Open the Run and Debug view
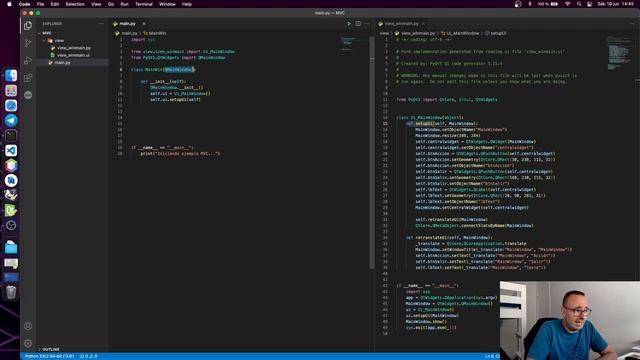 (28, 60)
